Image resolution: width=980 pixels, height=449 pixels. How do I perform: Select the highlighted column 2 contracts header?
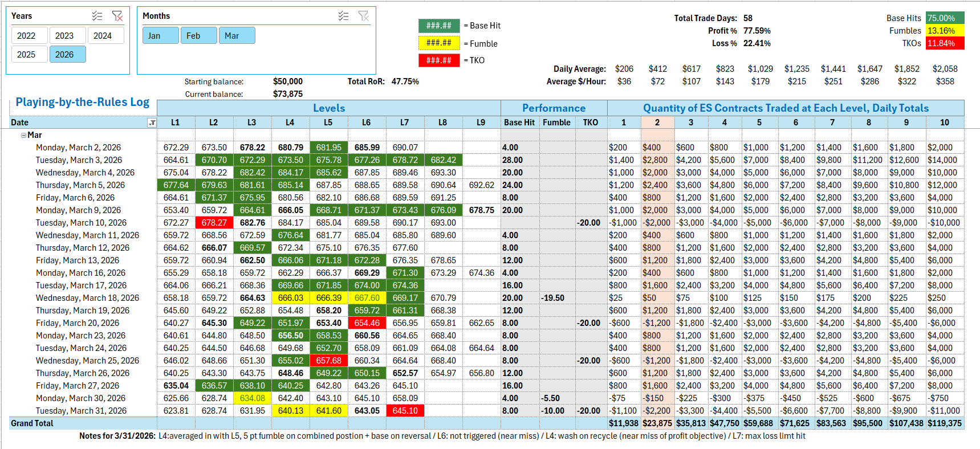[x=657, y=123]
